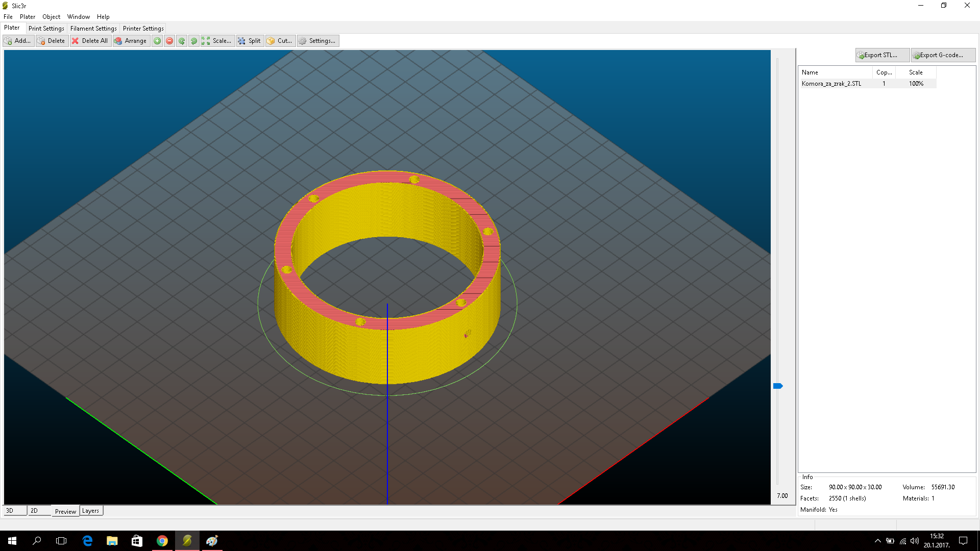Click the Volume value 55691.30

pos(943,487)
